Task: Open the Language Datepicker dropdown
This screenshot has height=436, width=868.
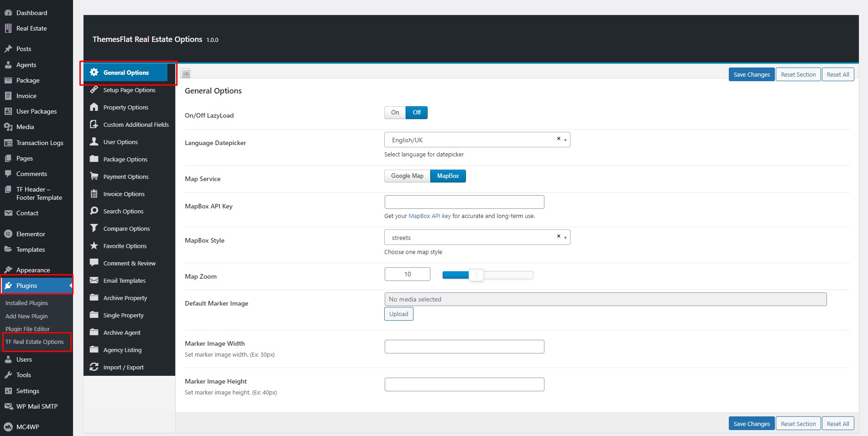Action: (477, 140)
